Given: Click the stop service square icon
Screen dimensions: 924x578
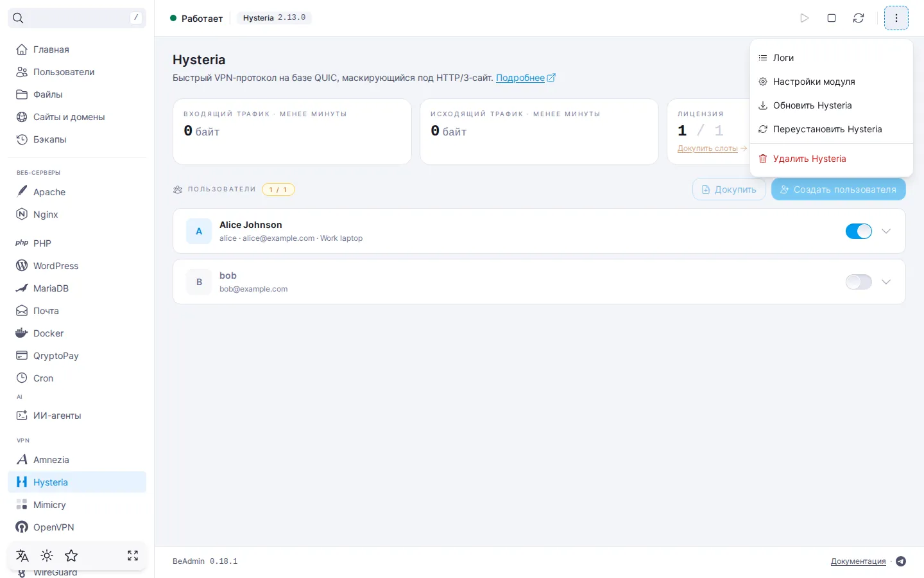Looking at the screenshot, I should [x=832, y=18].
